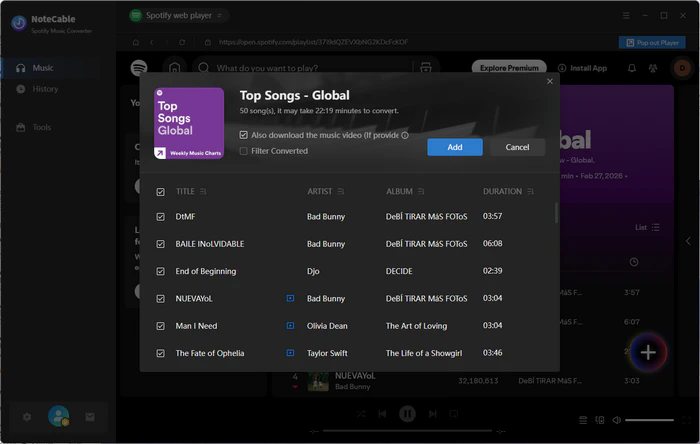Click music video icon for Man I Need
Screen dimensions: 700x444
click(x=290, y=326)
